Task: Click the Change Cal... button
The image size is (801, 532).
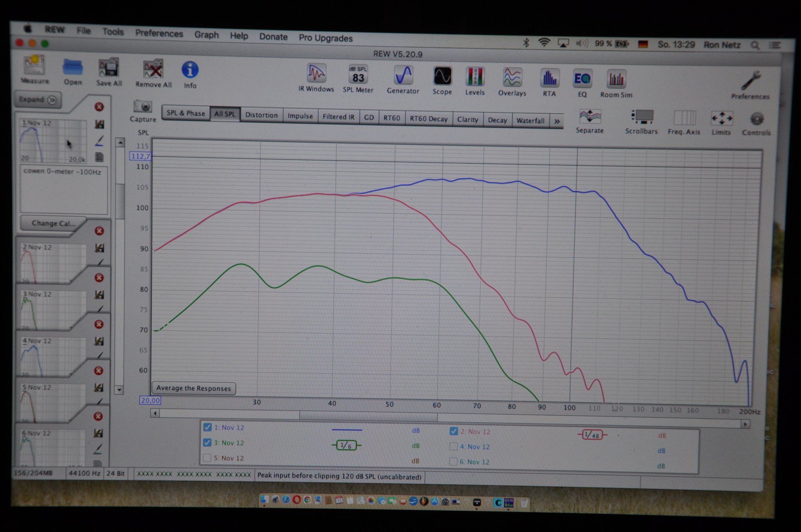Action: (53, 223)
